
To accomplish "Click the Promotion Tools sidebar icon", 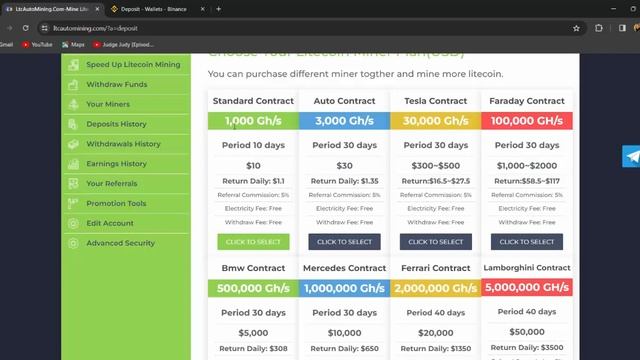I will pyautogui.click(x=73, y=203).
